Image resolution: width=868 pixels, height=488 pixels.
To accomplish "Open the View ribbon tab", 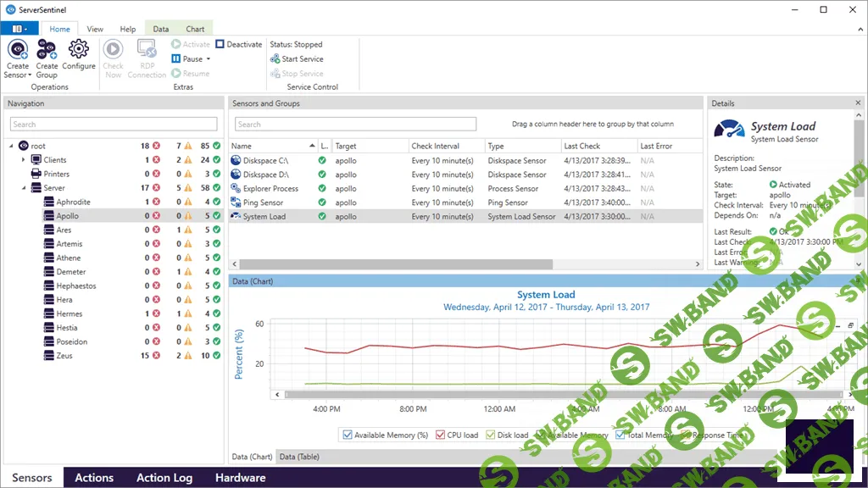I will pyautogui.click(x=95, y=28).
